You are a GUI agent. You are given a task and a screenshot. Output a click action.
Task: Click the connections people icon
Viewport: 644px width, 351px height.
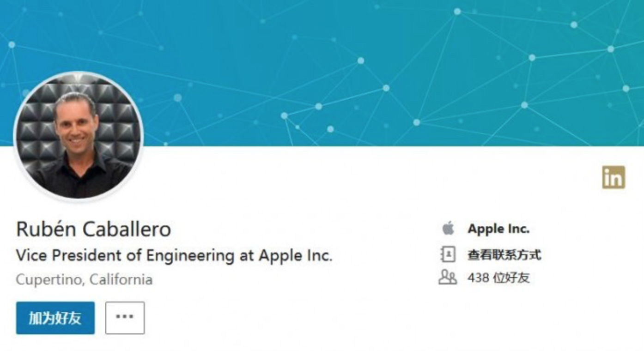point(447,278)
